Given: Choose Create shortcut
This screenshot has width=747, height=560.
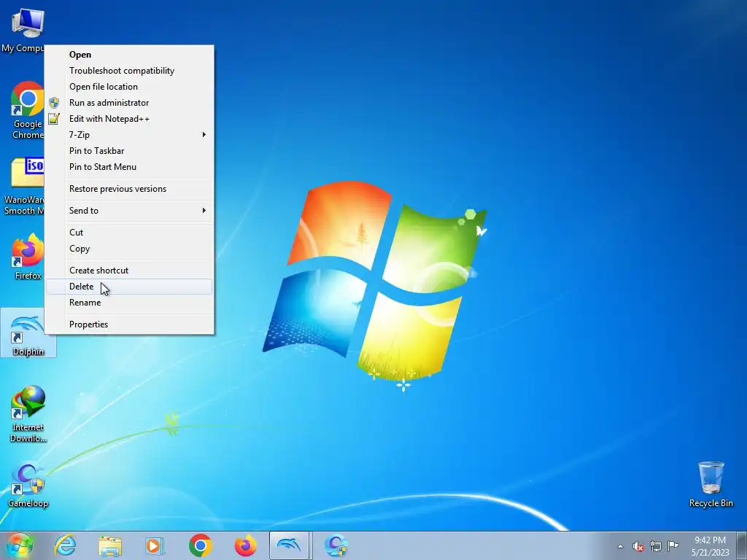Looking at the screenshot, I should click(129, 271).
